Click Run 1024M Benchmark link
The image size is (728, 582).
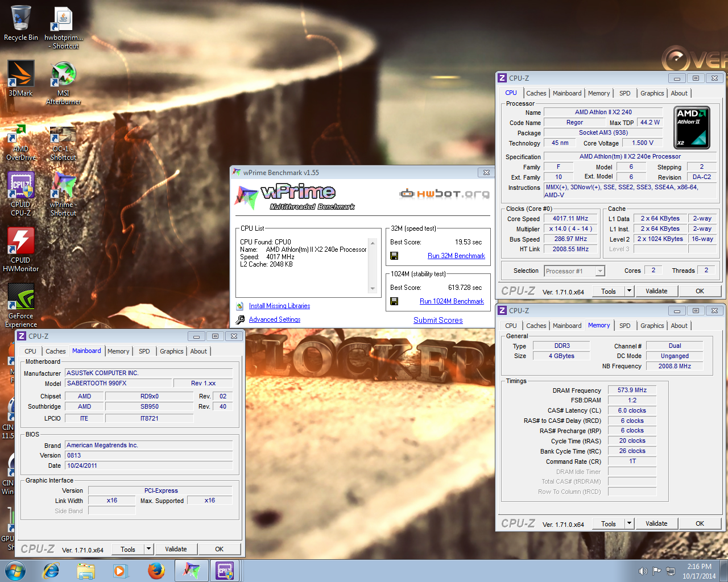pyautogui.click(x=452, y=301)
